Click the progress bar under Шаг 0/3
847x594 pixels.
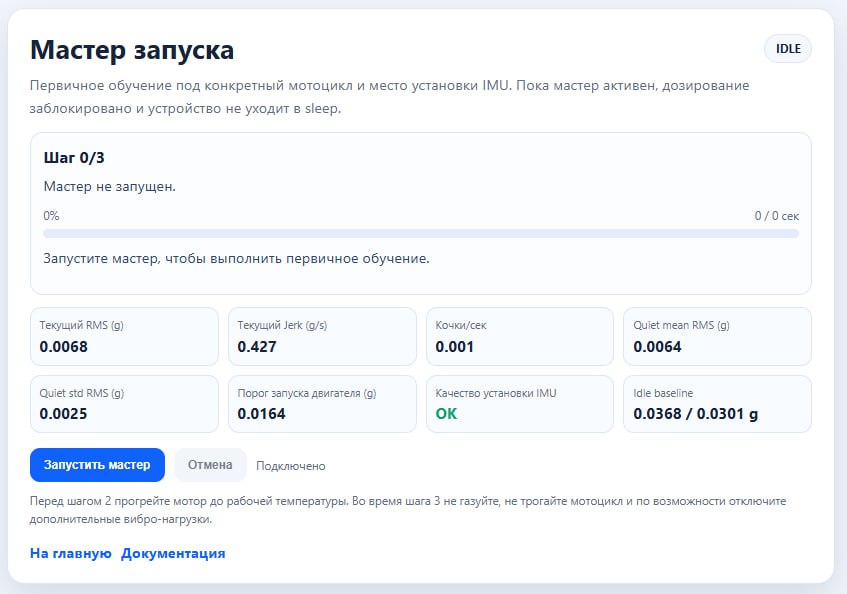(420, 232)
